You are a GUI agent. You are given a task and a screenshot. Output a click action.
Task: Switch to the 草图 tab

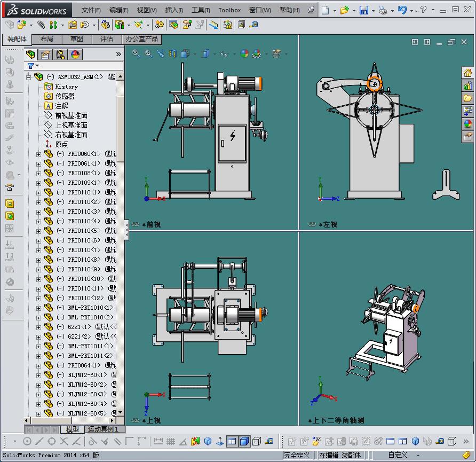coord(76,39)
